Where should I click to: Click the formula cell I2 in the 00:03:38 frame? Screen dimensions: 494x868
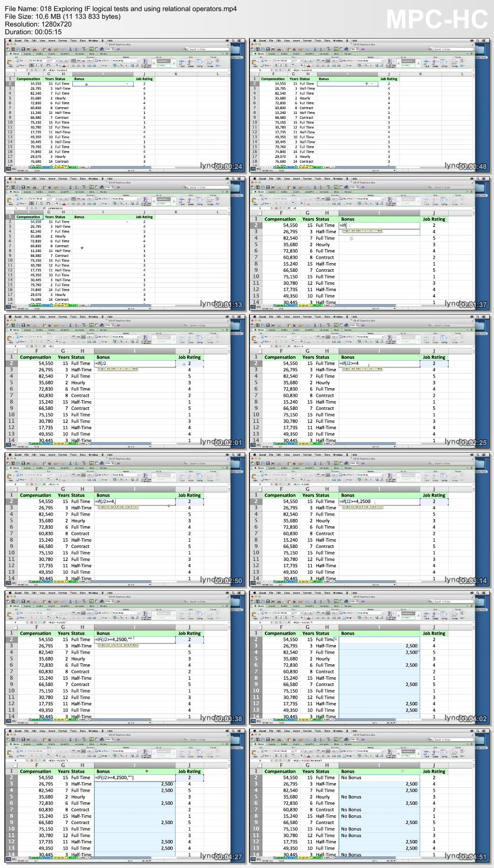[135, 639]
